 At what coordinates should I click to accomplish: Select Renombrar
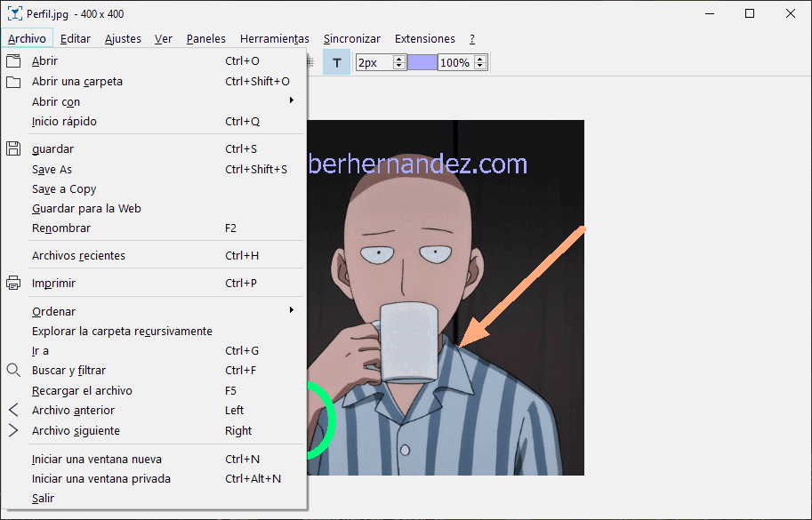click(x=154, y=228)
